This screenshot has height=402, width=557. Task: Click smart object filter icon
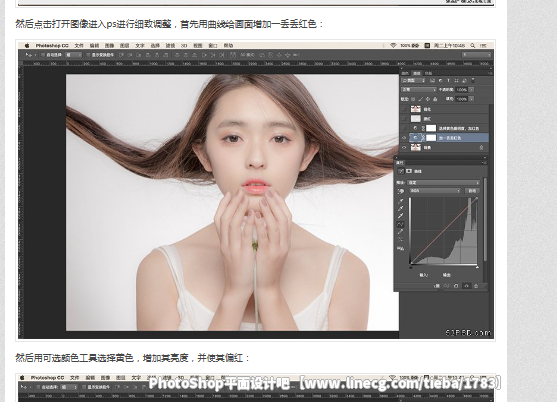point(465,80)
